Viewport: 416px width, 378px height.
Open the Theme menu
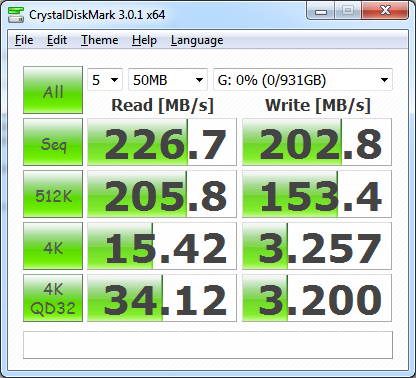(99, 40)
